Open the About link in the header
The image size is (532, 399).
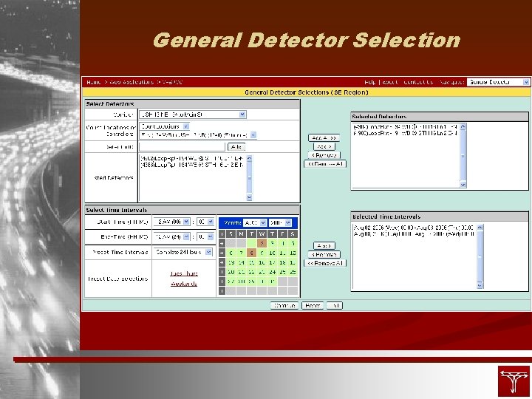(389, 82)
